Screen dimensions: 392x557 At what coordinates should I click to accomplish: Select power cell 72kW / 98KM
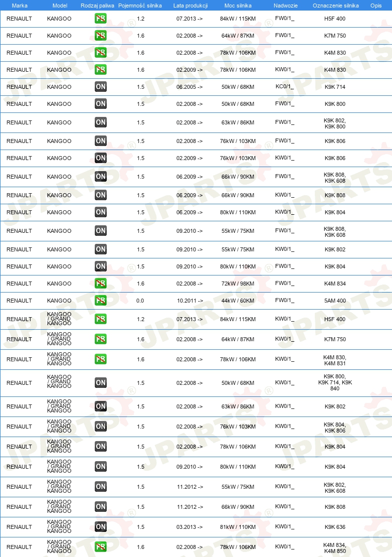coord(238,284)
